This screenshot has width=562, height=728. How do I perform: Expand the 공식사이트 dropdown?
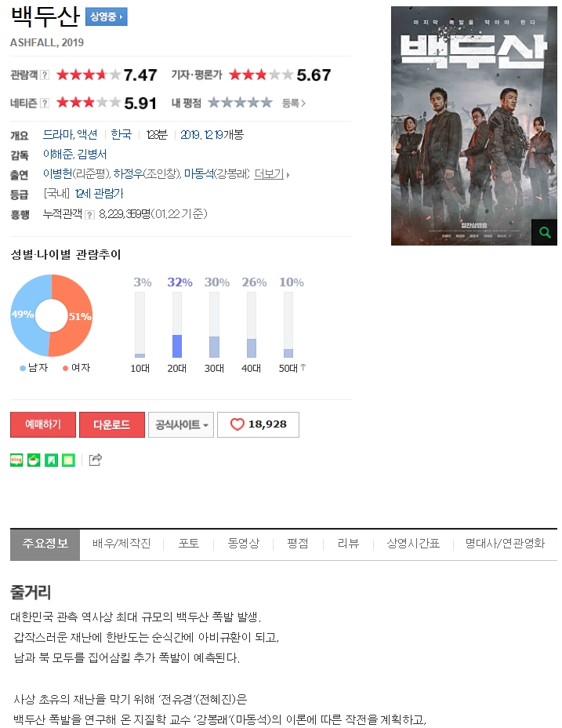(181, 424)
